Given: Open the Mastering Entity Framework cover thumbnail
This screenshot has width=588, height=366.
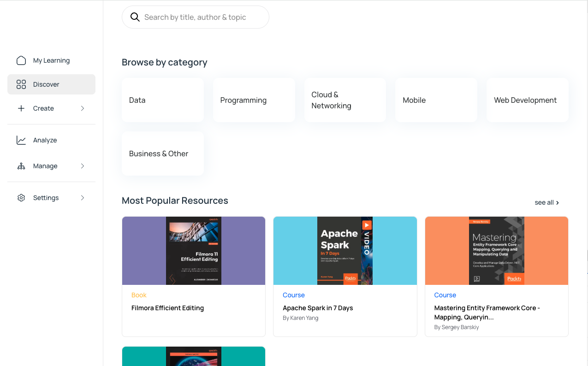Looking at the screenshot, I should (497, 251).
